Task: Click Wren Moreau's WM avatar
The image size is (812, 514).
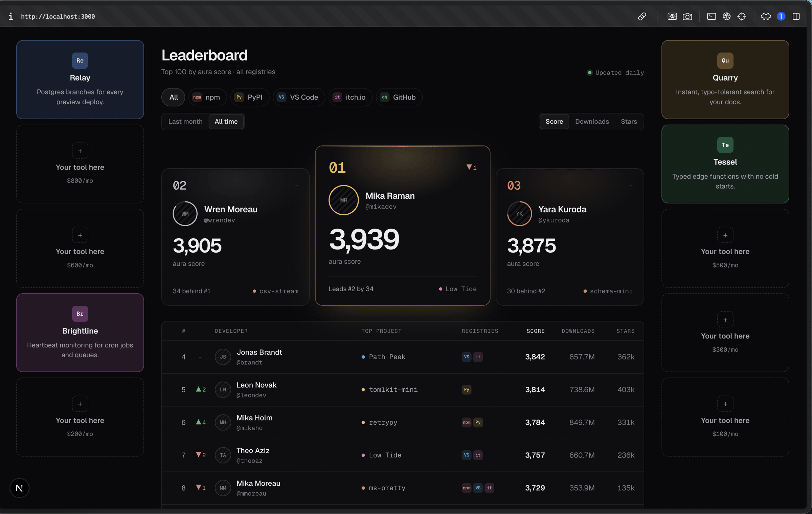Action: 185,214
